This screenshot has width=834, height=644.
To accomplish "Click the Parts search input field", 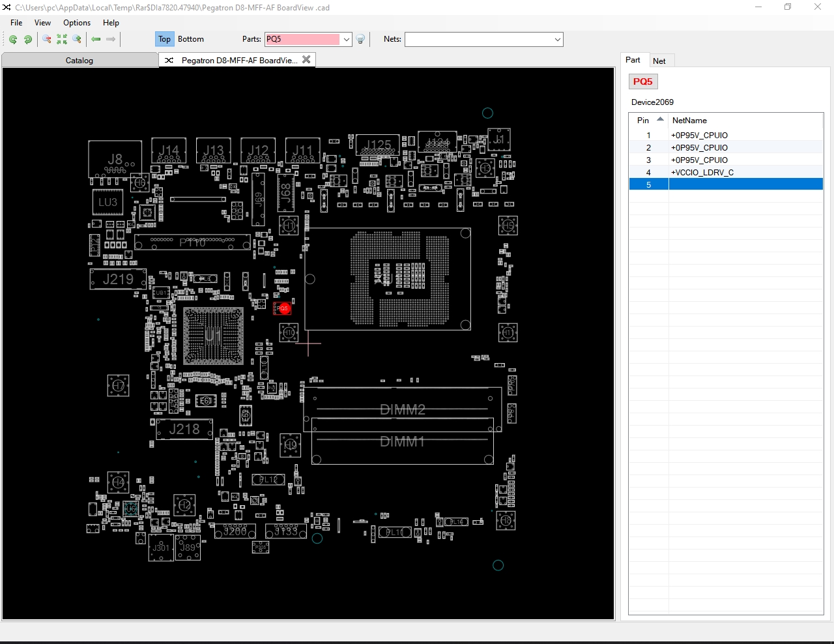I will (x=302, y=39).
